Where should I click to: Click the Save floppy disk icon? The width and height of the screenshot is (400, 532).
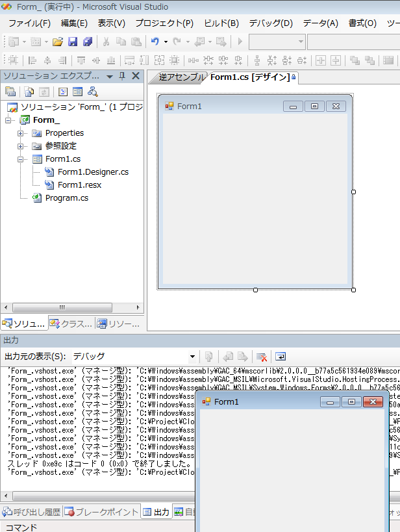click(x=73, y=42)
